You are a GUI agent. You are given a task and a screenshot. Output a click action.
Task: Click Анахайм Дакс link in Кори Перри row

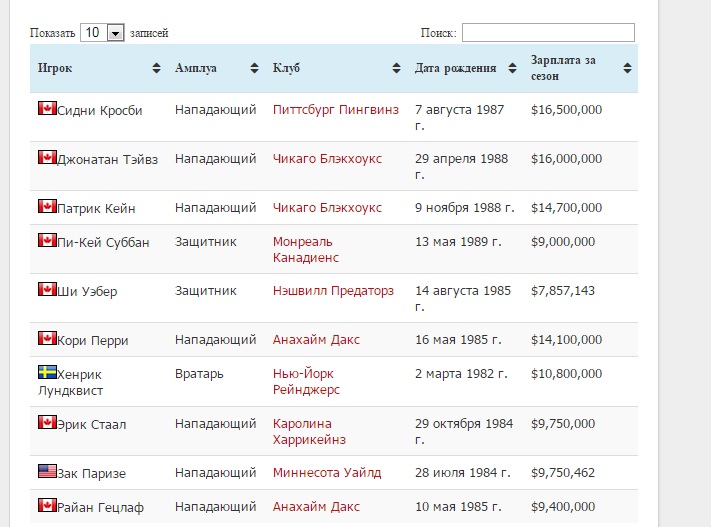[316, 340]
